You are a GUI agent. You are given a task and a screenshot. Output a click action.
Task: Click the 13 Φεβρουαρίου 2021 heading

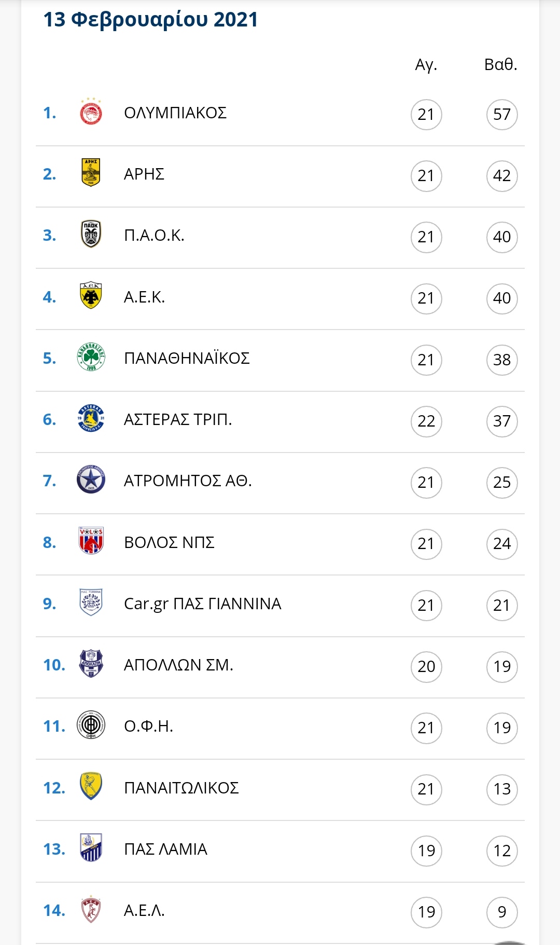[x=150, y=20]
